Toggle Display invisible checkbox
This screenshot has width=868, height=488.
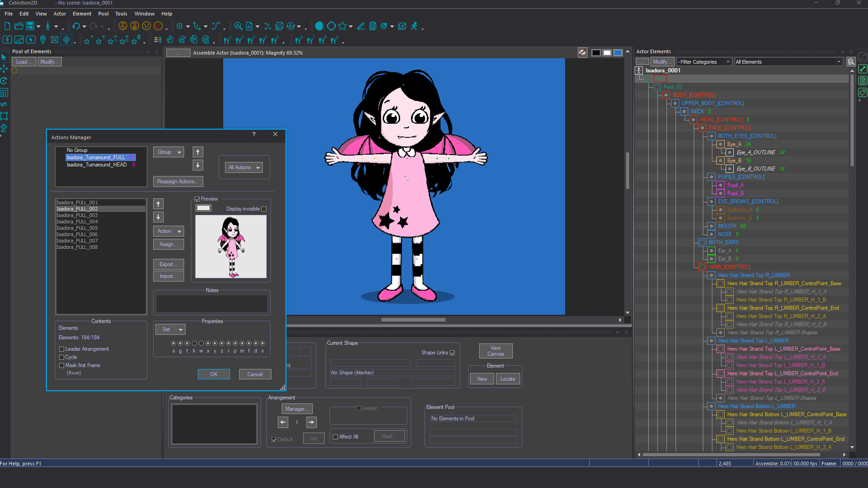coord(264,209)
